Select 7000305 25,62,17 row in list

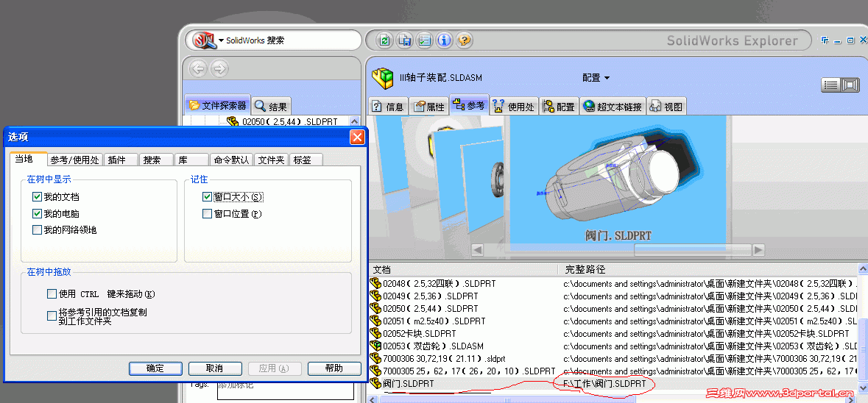[613, 371]
